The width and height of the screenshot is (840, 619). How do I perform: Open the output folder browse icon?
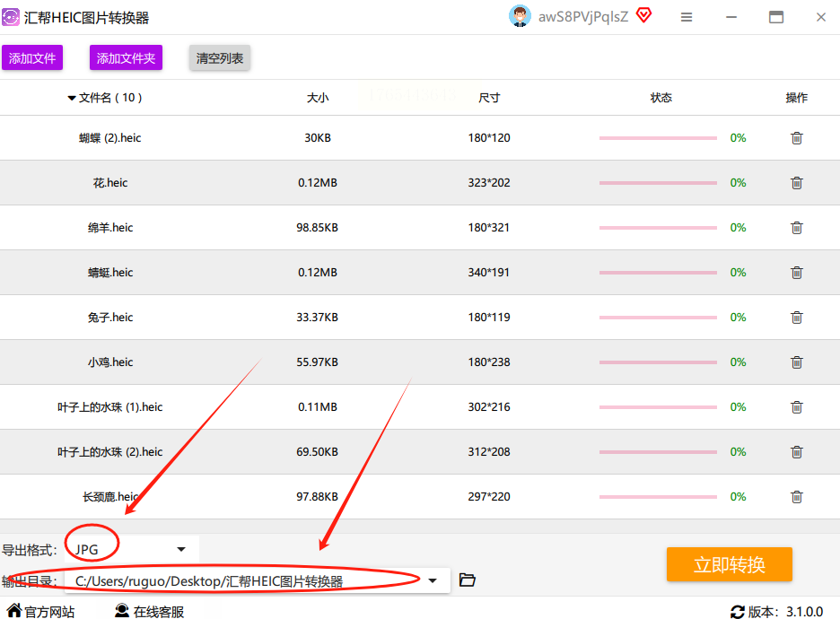click(x=468, y=580)
